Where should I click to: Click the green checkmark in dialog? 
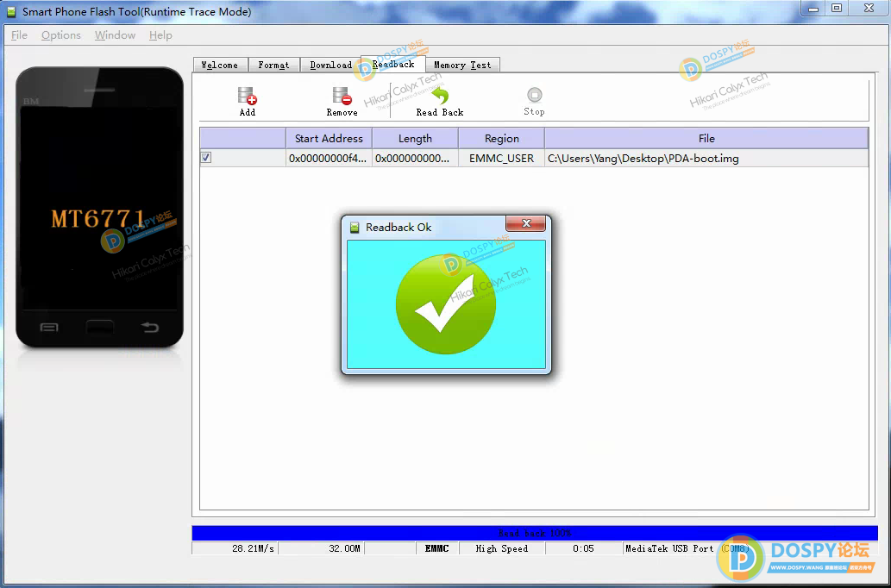(x=445, y=303)
